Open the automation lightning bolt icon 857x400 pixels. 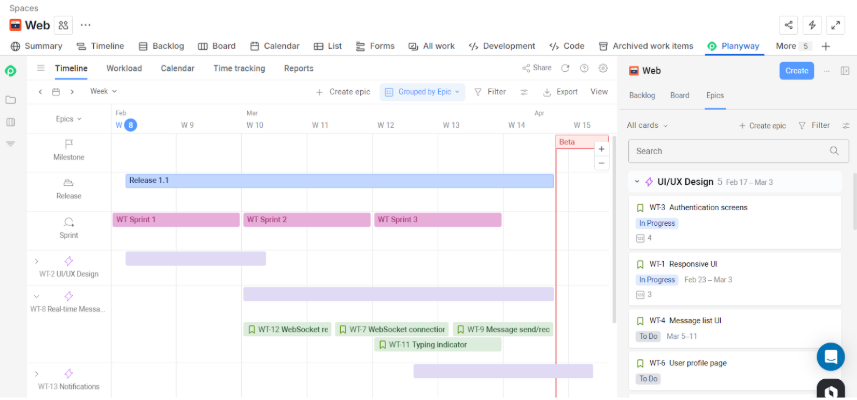tap(812, 25)
